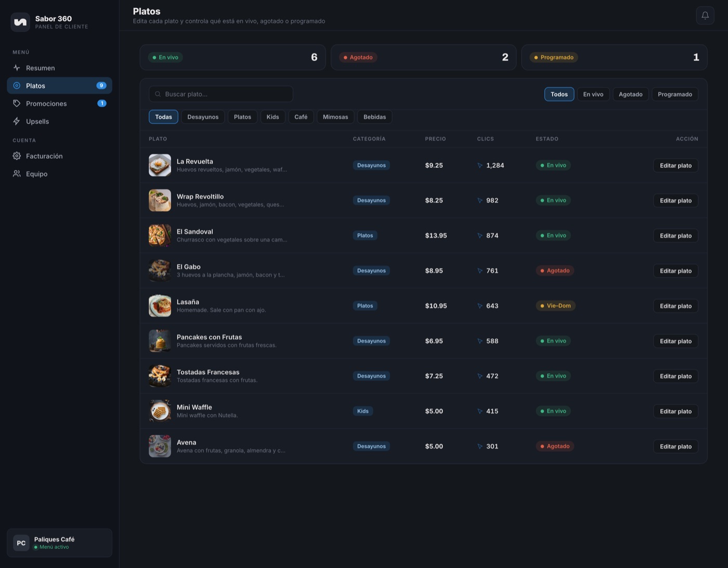This screenshot has height=568, width=728.
Task: Edit the Avena dish
Action: tap(675, 446)
